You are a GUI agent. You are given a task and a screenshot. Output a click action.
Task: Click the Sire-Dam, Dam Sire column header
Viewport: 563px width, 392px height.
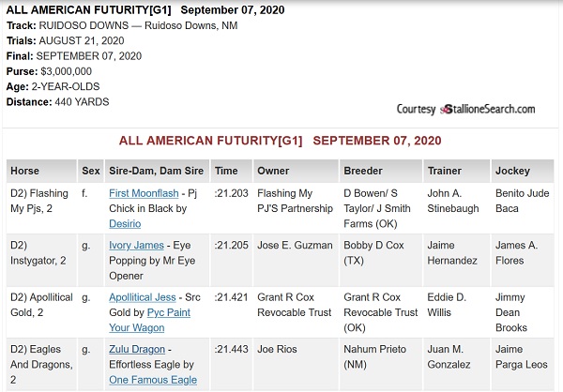[x=157, y=171]
